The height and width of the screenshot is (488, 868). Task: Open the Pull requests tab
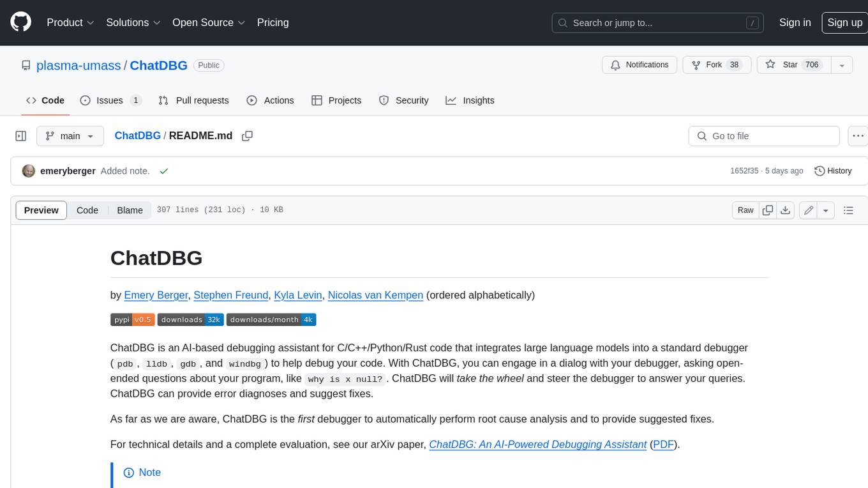193,100
